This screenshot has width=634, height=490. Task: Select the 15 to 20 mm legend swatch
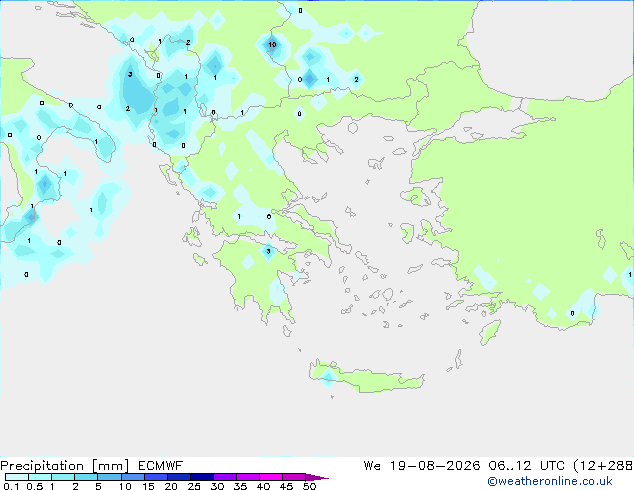[155, 477]
